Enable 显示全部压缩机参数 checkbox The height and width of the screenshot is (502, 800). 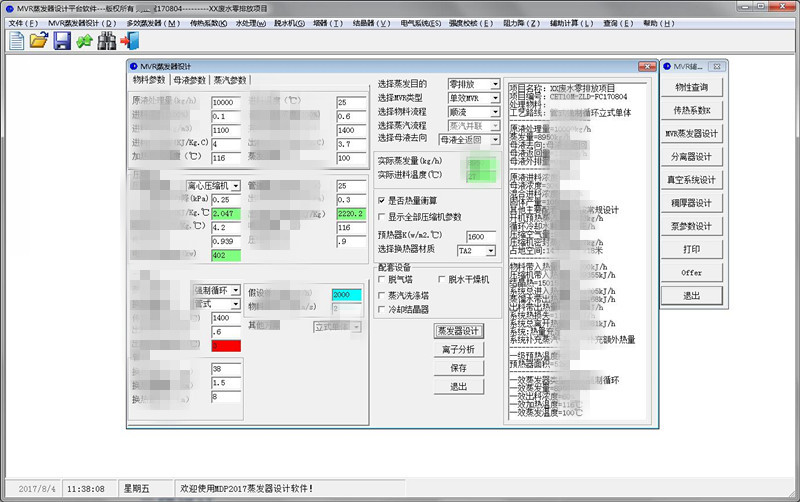(382, 217)
